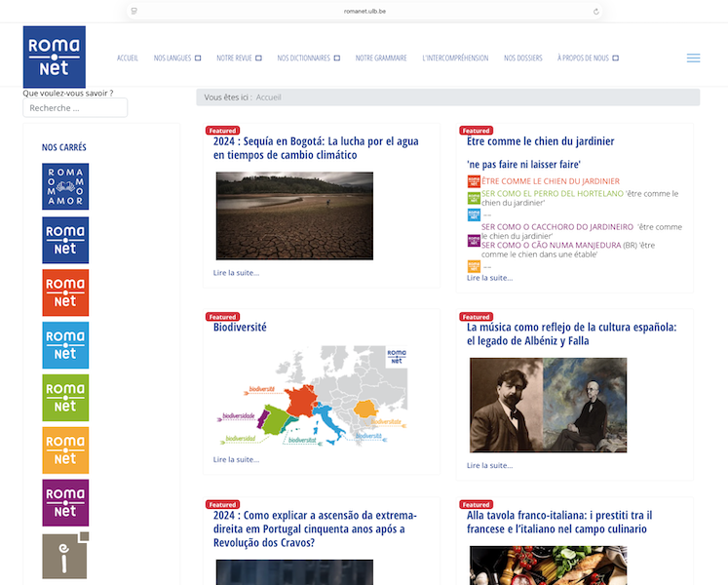Click the Roma Amor square icon
Image resolution: width=728 pixels, height=585 pixels.
pyautogui.click(x=65, y=186)
